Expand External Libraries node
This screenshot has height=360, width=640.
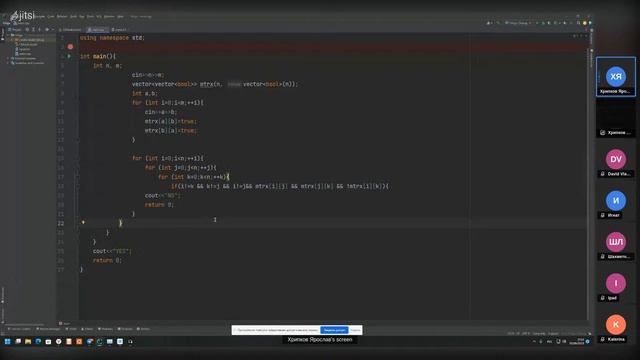click(x=9, y=58)
